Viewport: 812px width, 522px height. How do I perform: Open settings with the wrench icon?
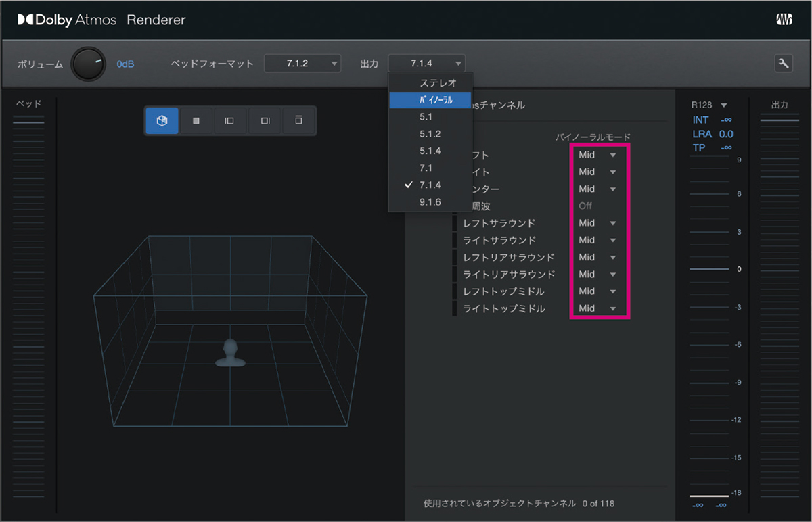tap(784, 64)
